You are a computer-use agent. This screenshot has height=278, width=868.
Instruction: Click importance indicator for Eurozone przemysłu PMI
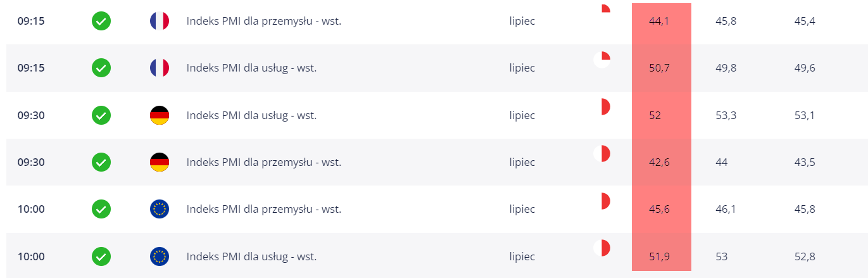(601, 201)
